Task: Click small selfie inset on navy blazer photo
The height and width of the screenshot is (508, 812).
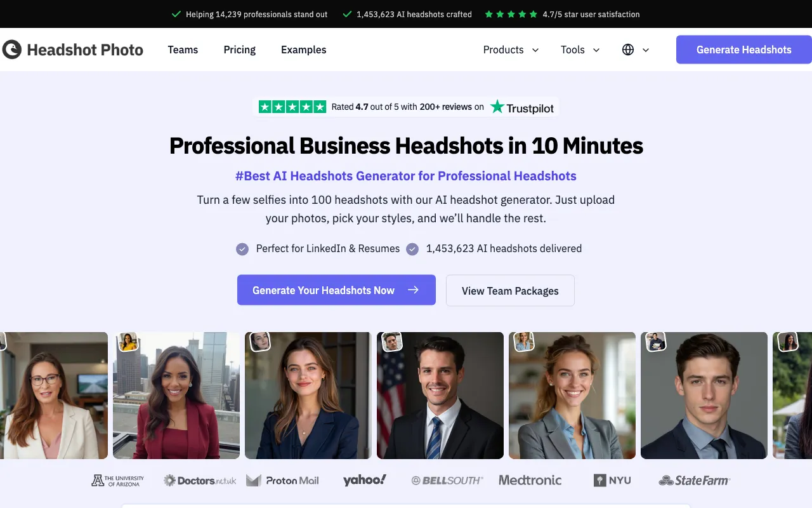Action: pyautogui.click(x=260, y=342)
